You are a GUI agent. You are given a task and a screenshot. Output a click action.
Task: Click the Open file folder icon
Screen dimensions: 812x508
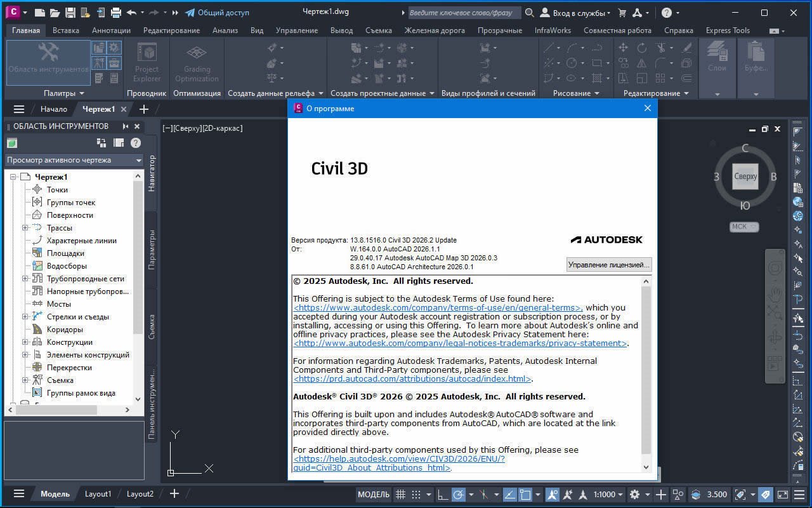click(55, 13)
